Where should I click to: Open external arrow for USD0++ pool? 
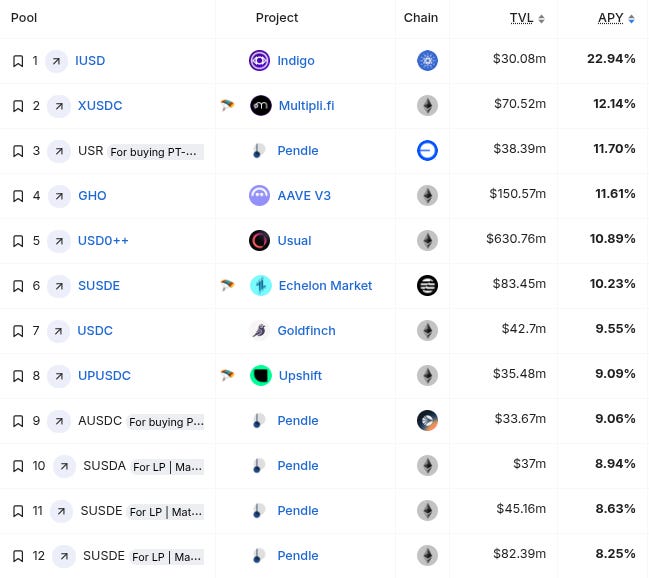pyautogui.click(x=59, y=241)
